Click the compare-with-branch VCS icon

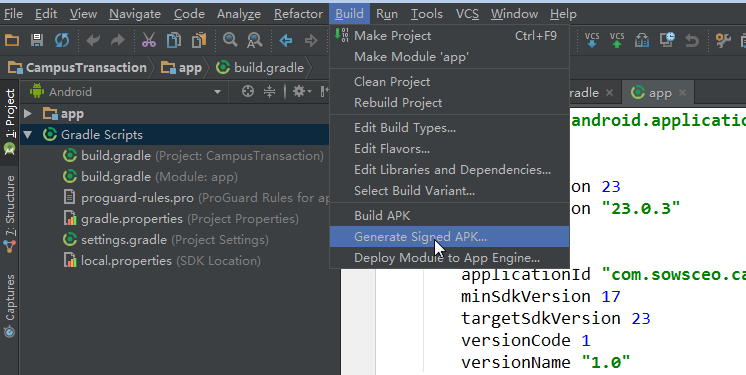[x=642, y=40]
